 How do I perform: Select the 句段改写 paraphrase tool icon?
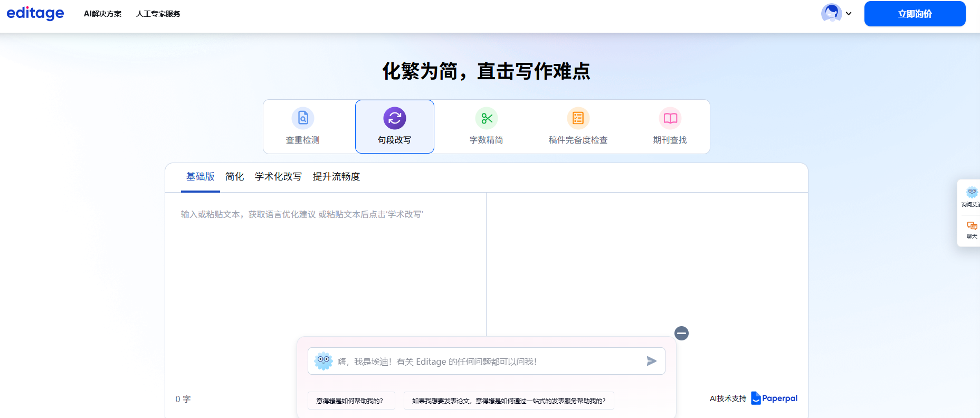(394, 119)
